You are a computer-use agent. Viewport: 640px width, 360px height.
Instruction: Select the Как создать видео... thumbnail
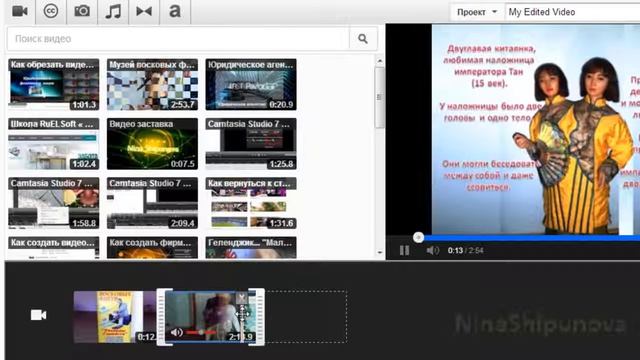tap(53, 248)
